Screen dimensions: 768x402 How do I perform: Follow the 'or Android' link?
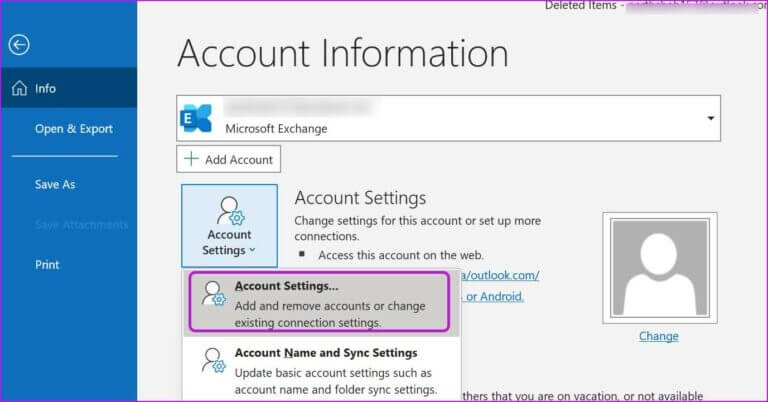(494, 296)
